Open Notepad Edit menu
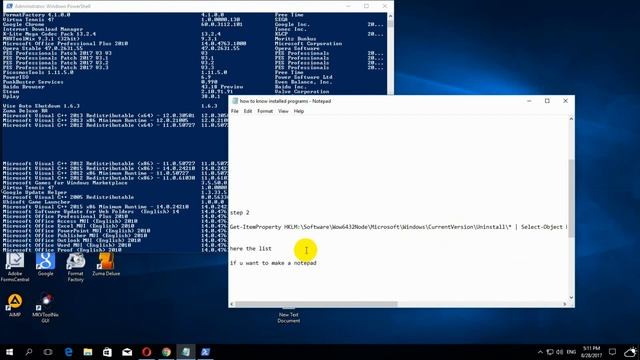The height and width of the screenshot is (360, 640). tap(248, 111)
